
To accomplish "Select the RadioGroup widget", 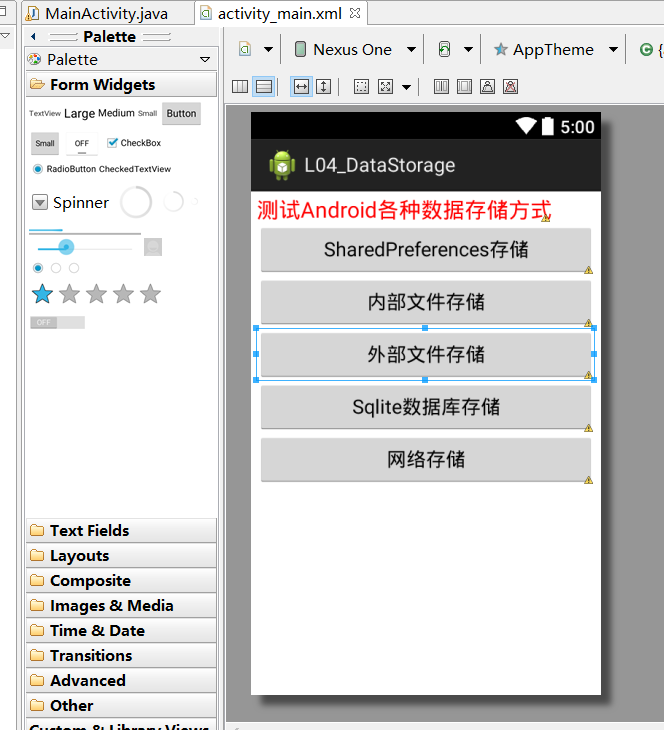I will (x=56, y=268).
